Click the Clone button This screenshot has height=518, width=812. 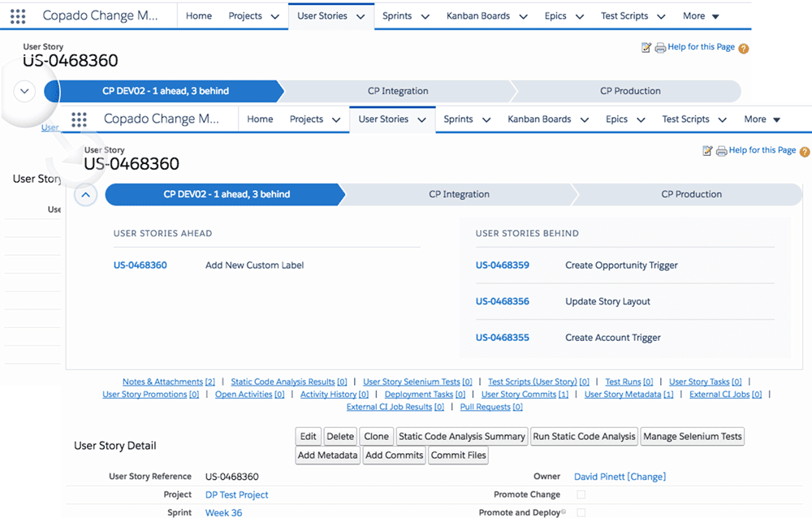pos(377,437)
